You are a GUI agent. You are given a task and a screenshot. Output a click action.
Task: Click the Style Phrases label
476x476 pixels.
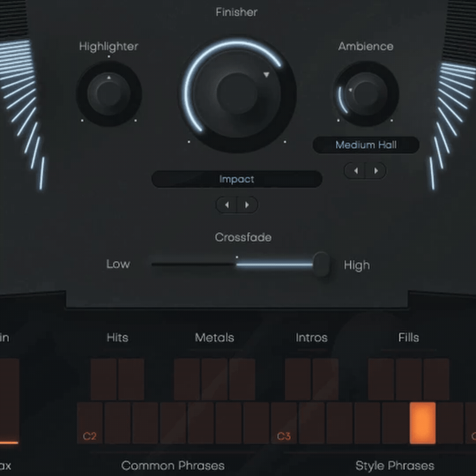(x=395, y=466)
